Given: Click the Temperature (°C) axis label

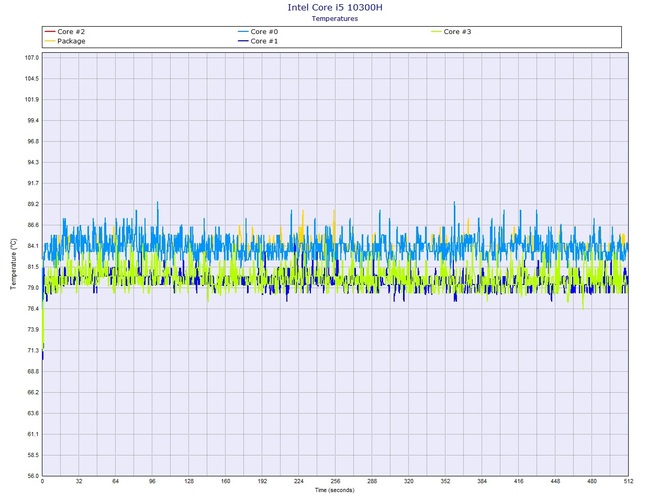Looking at the screenshot, I should (13, 264).
